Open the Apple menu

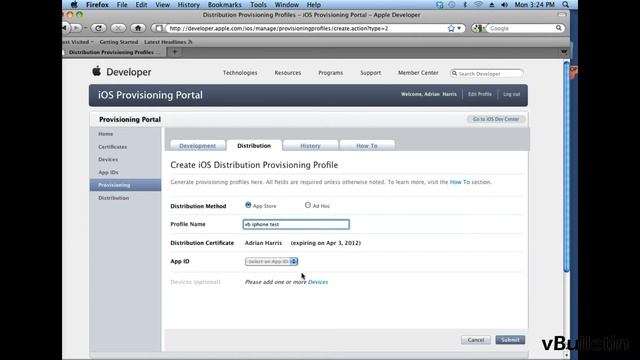coord(74,4)
